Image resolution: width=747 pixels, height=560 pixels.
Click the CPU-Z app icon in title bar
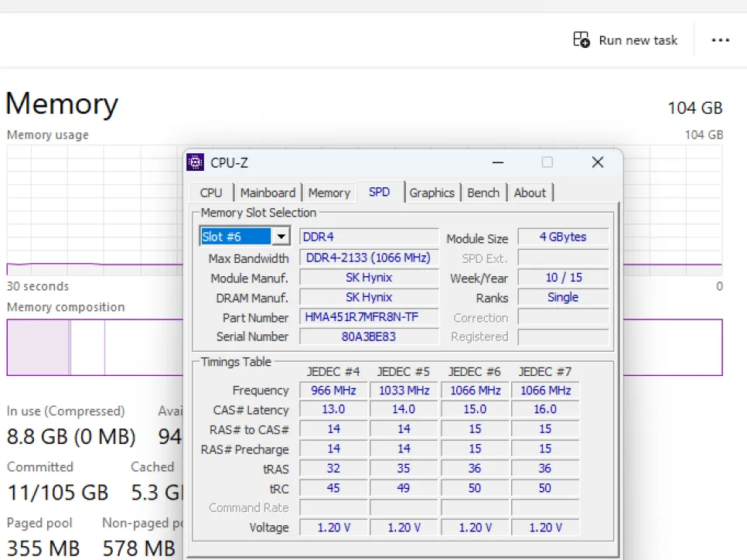pos(196,162)
